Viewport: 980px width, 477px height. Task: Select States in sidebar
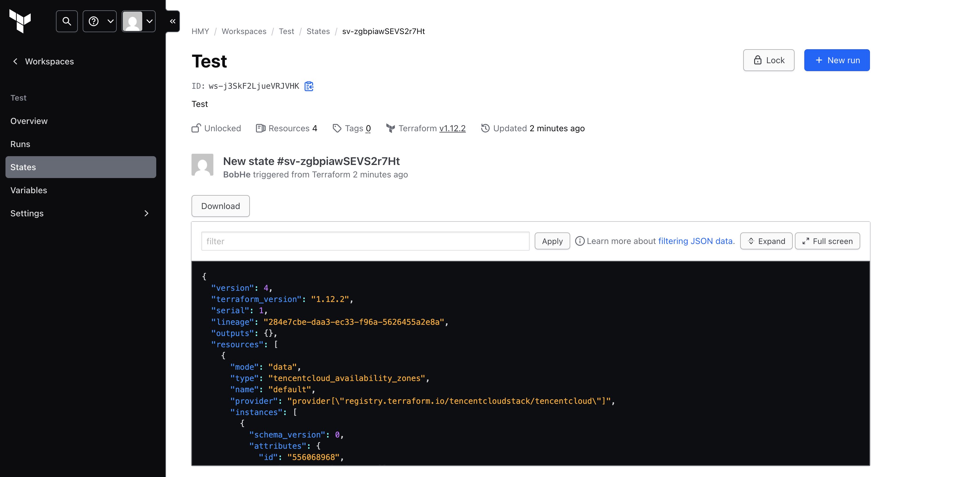[81, 167]
